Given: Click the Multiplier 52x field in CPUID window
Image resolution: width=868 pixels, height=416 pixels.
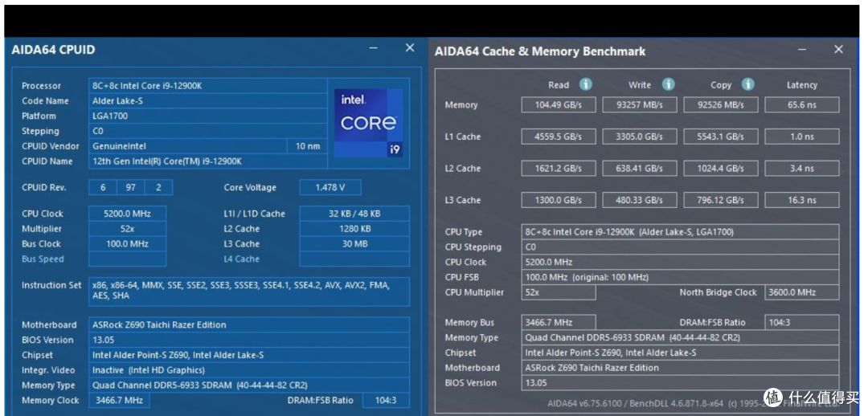Looking at the screenshot, I should 127,228.
